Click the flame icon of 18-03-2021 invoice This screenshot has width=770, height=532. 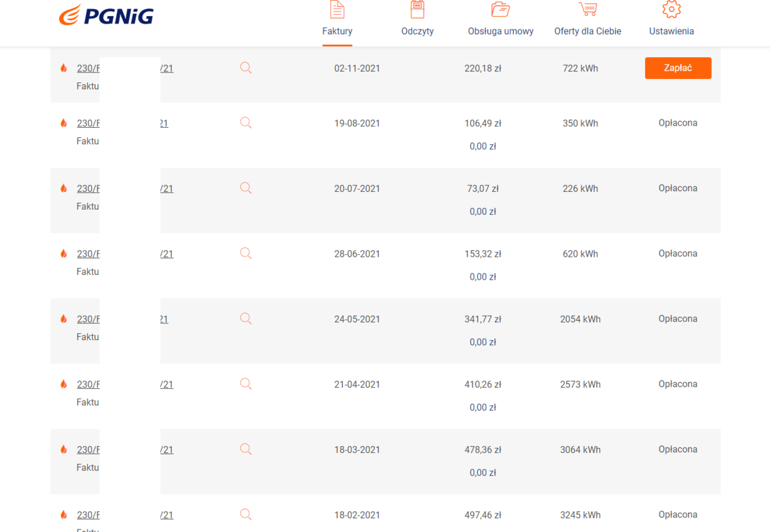click(64, 450)
